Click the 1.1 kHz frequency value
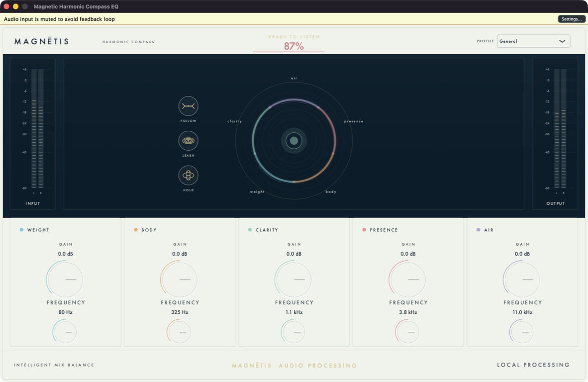The image size is (588, 382). [x=294, y=312]
